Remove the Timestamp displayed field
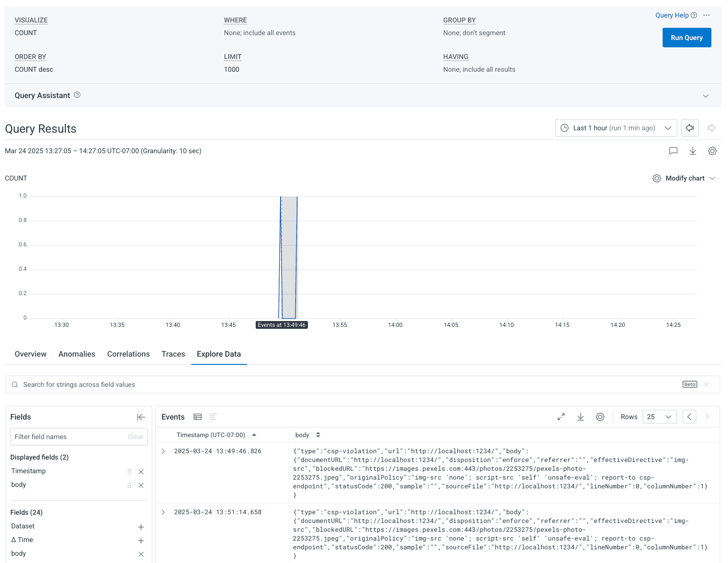The image size is (728, 563). click(141, 471)
